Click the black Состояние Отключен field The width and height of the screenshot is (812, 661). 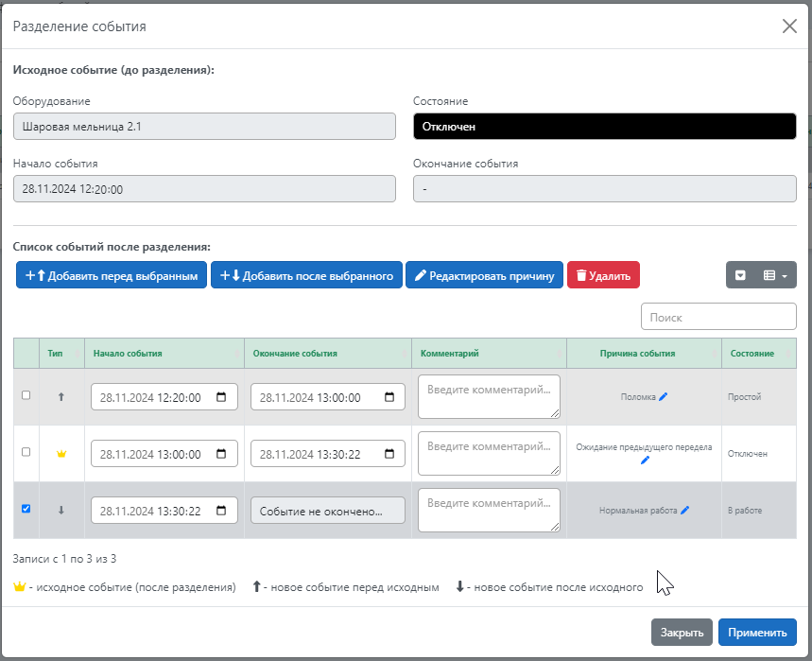[x=604, y=127]
